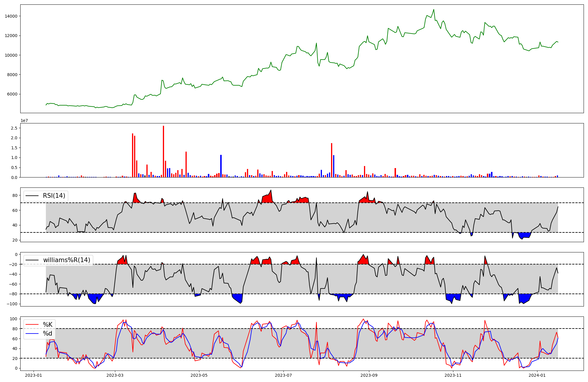The height and width of the screenshot is (382, 588).
Task: Click the 2023-03 date tick label
Action: [115, 375]
